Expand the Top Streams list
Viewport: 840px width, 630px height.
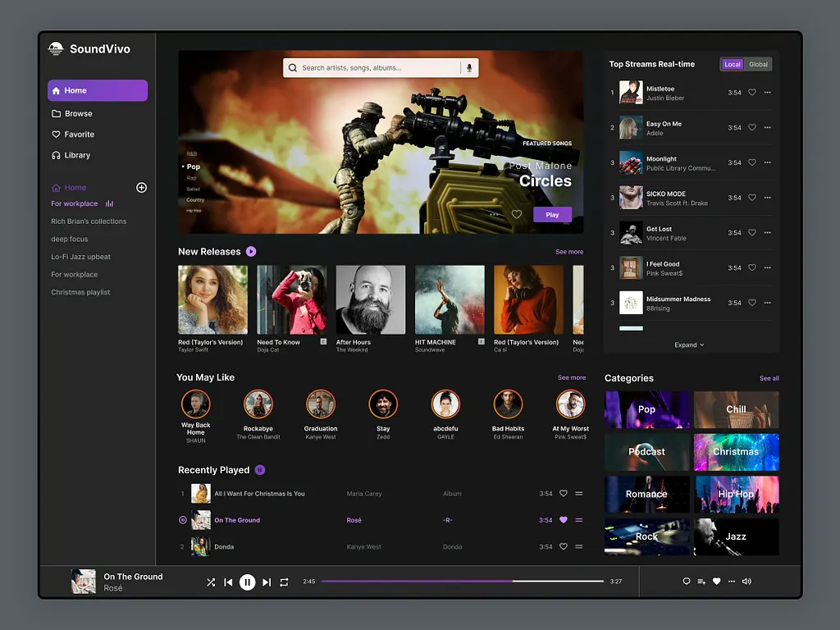689,345
